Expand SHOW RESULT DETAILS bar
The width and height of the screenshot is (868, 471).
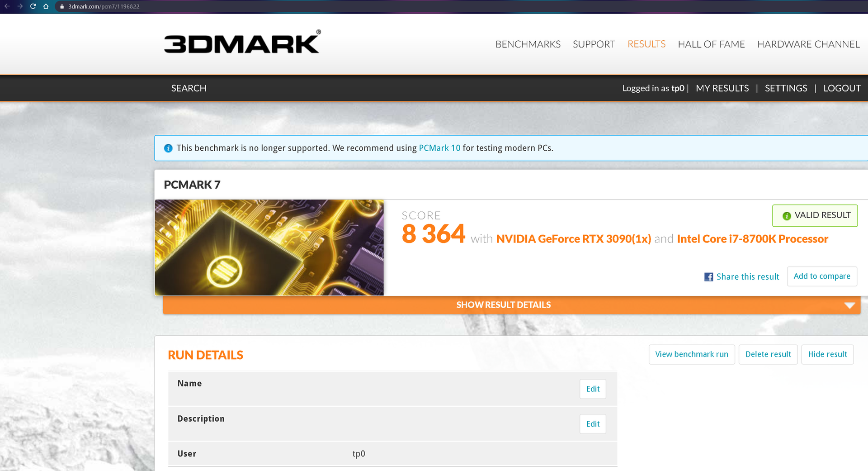pos(511,305)
